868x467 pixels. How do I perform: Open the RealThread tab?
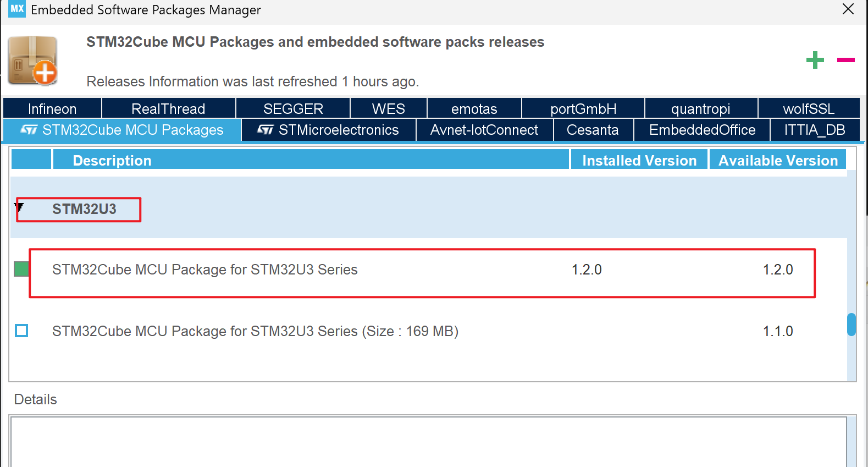[x=168, y=109]
